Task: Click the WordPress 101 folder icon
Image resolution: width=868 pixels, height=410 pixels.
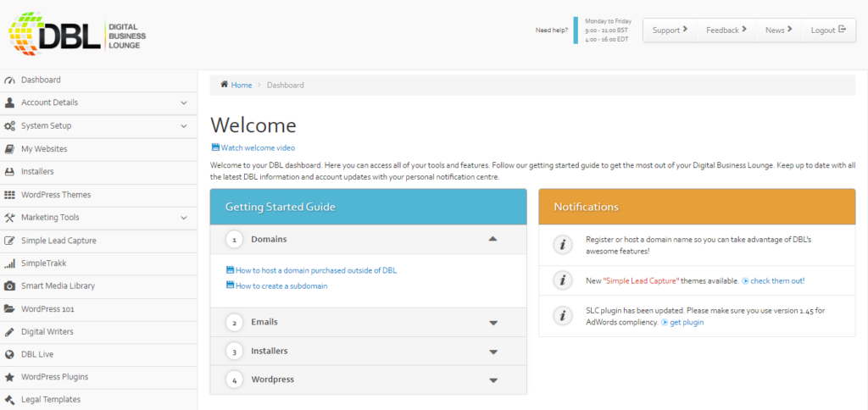Action: tap(9, 309)
